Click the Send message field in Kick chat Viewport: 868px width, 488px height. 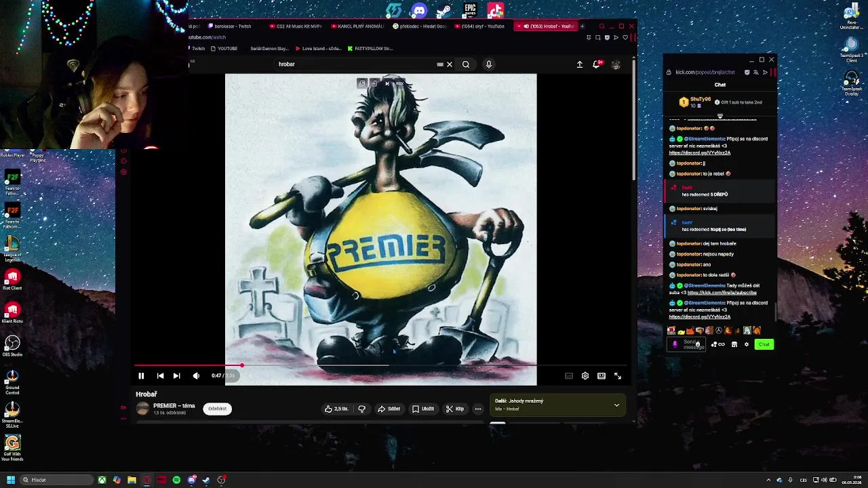coord(686,344)
